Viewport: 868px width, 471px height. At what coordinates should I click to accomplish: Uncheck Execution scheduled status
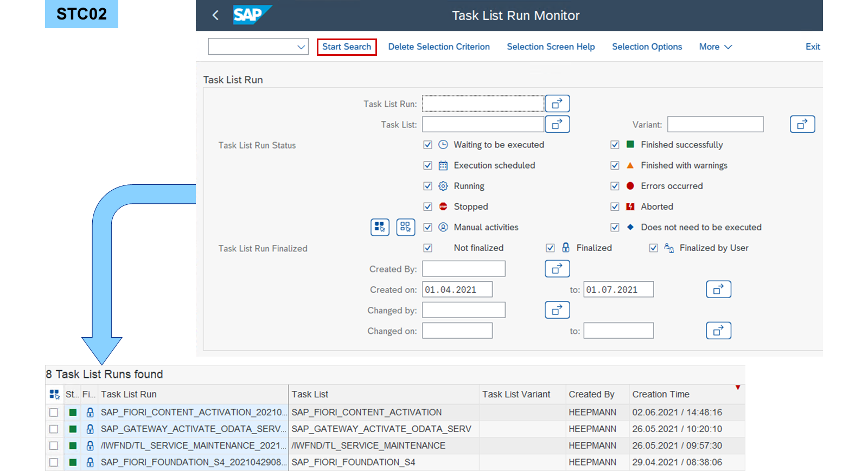[427, 165]
